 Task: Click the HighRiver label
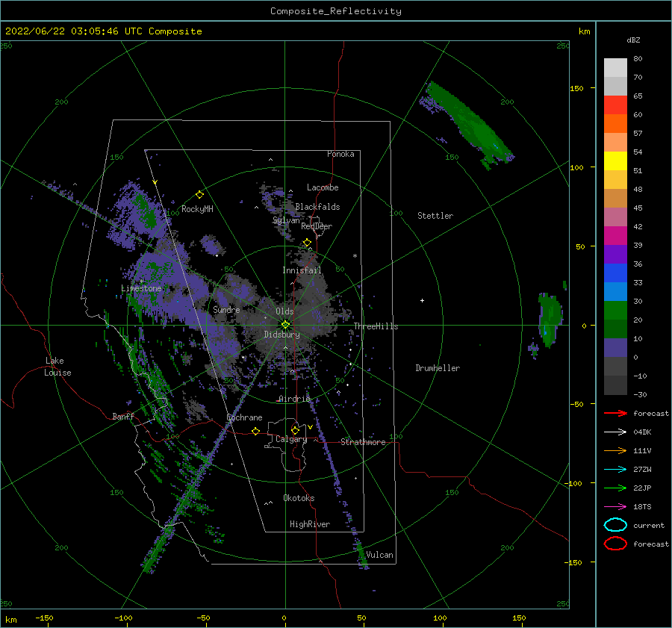tap(310, 524)
